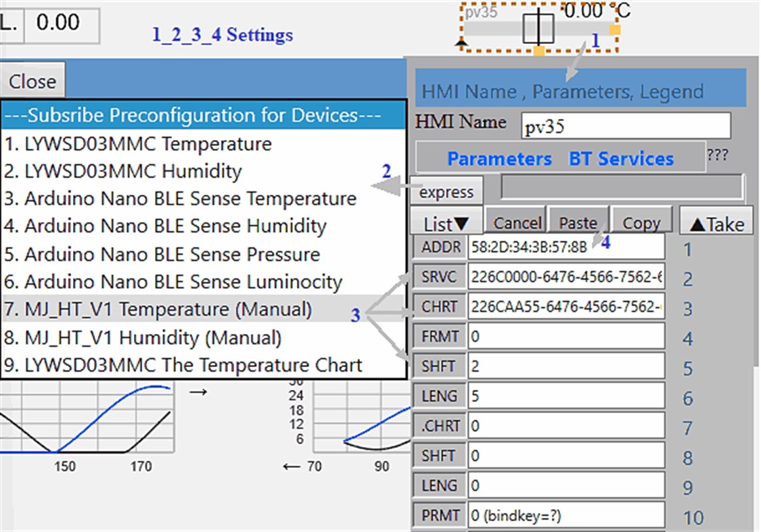This screenshot has height=532, width=761.
Task: Click the PRMT bindkey input field
Action: pyautogui.click(x=566, y=515)
